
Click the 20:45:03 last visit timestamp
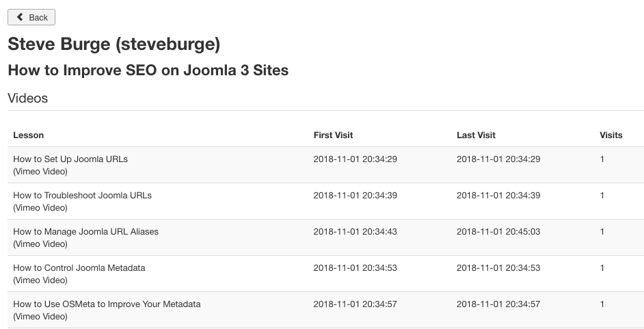pyautogui.click(x=498, y=232)
